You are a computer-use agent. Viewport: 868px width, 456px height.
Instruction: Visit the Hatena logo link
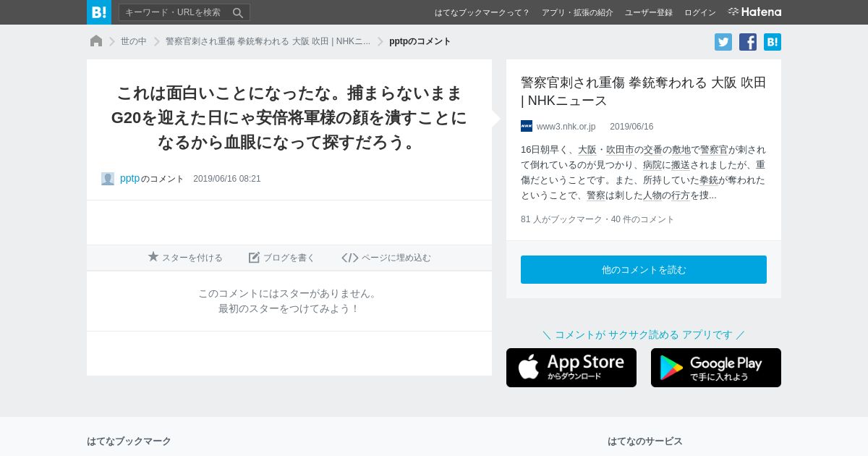click(754, 12)
